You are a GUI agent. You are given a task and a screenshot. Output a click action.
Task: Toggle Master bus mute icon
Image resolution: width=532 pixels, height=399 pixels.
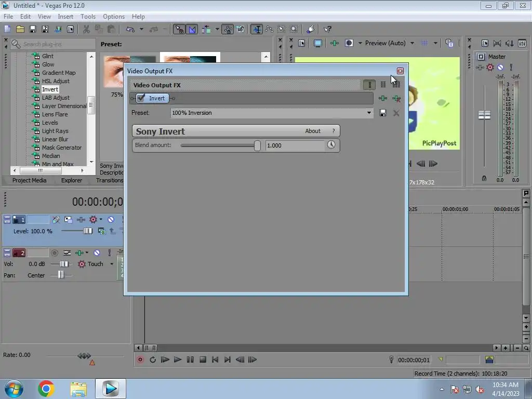[500, 67]
